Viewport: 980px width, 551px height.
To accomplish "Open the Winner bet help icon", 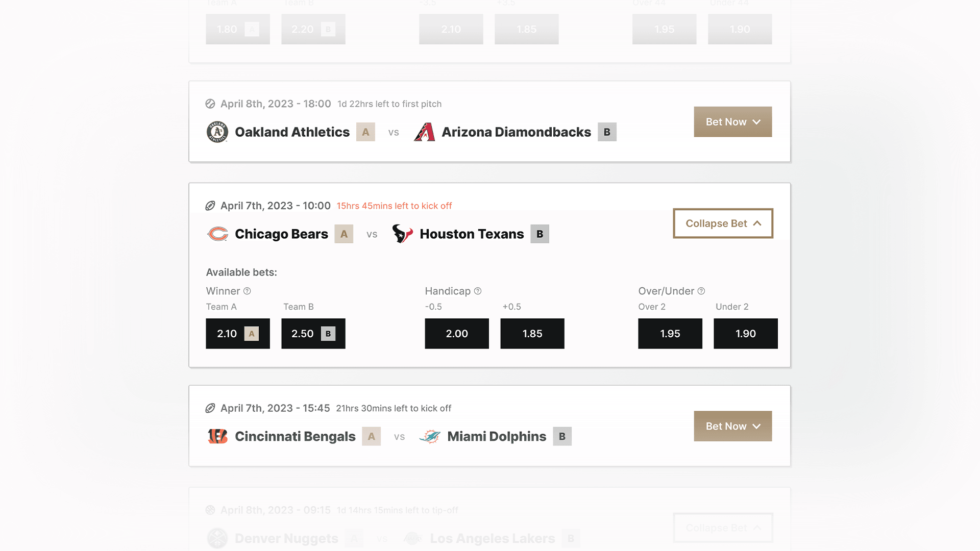I will pyautogui.click(x=247, y=291).
